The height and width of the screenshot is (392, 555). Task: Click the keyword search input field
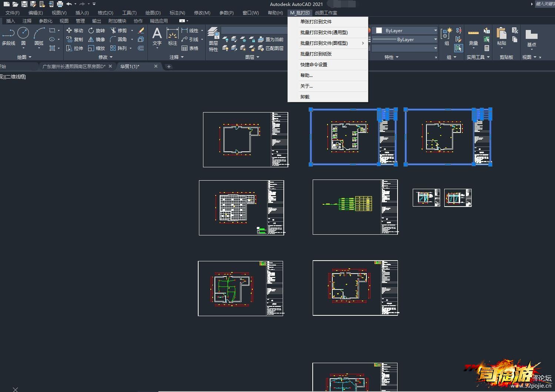(x=545, y=4)
